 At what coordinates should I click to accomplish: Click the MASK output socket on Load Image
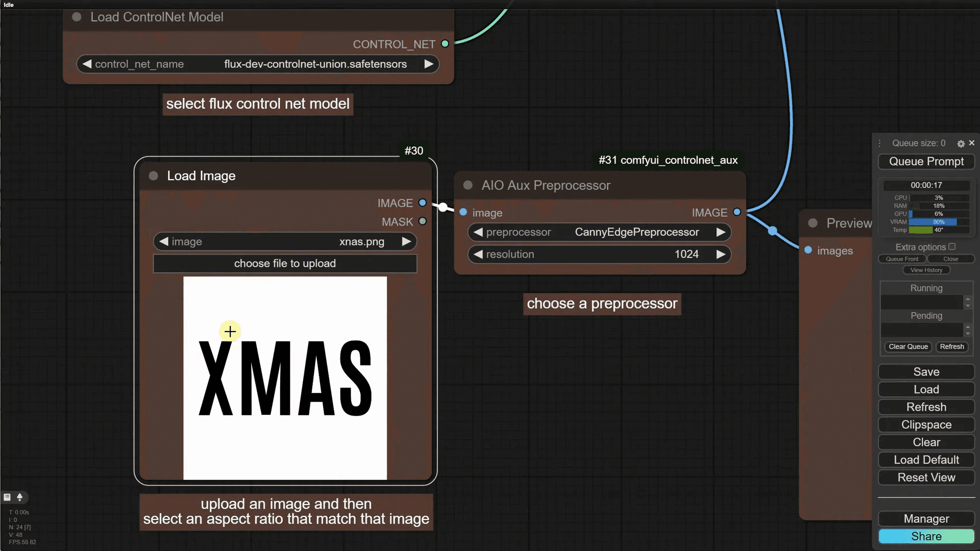423,221
